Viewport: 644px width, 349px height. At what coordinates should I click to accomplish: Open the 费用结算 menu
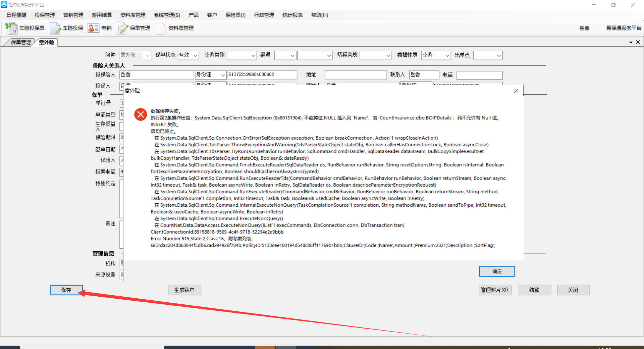[x=102, y=15]
